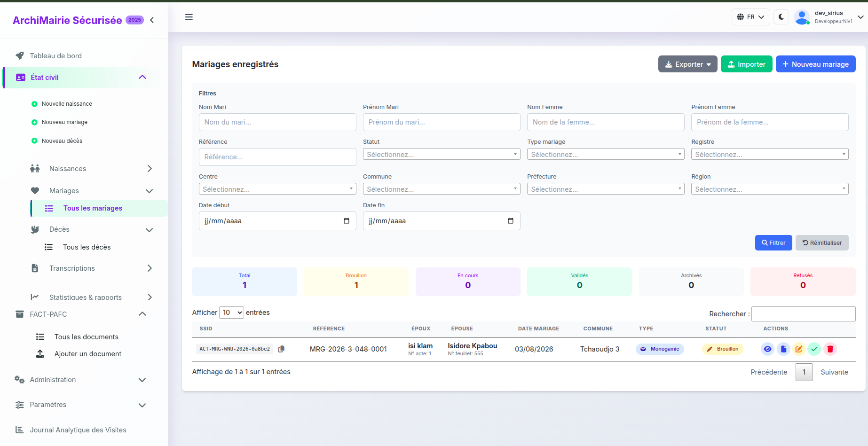Open Tous les mariages in the sidebar
This screenshot has width=868, height=446.
pyautogui.click(x=99, y=208)
